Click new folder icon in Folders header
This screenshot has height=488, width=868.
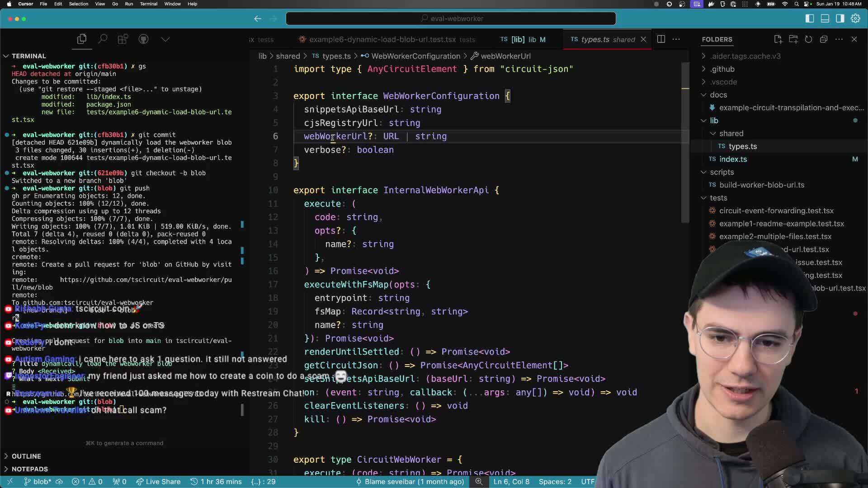tap(793, 39)
